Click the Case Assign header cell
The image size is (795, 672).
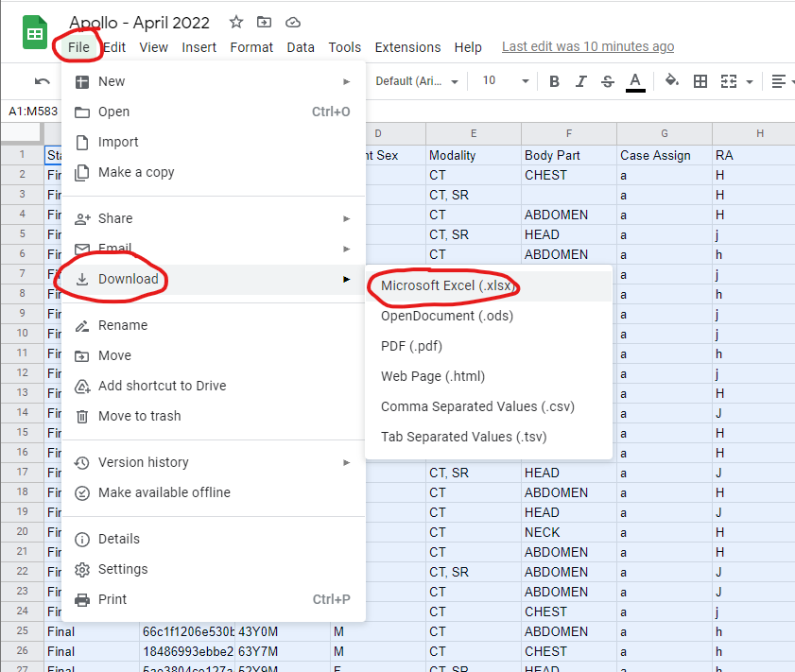coord(665,156)
